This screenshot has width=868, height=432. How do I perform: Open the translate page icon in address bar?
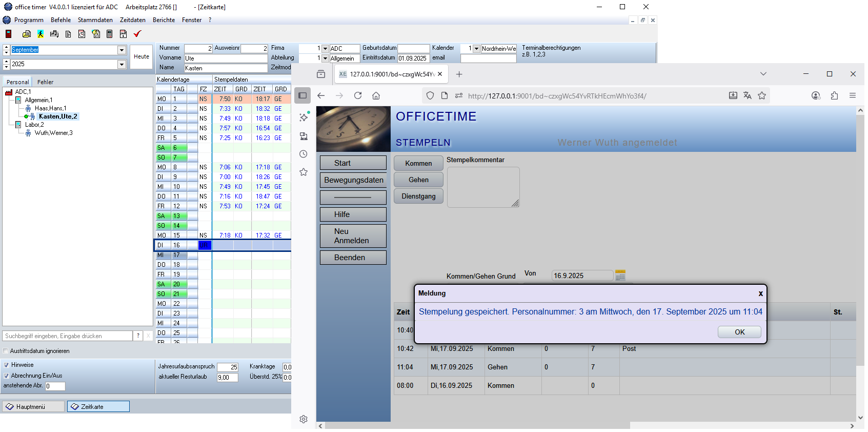(x=747, y=95)
